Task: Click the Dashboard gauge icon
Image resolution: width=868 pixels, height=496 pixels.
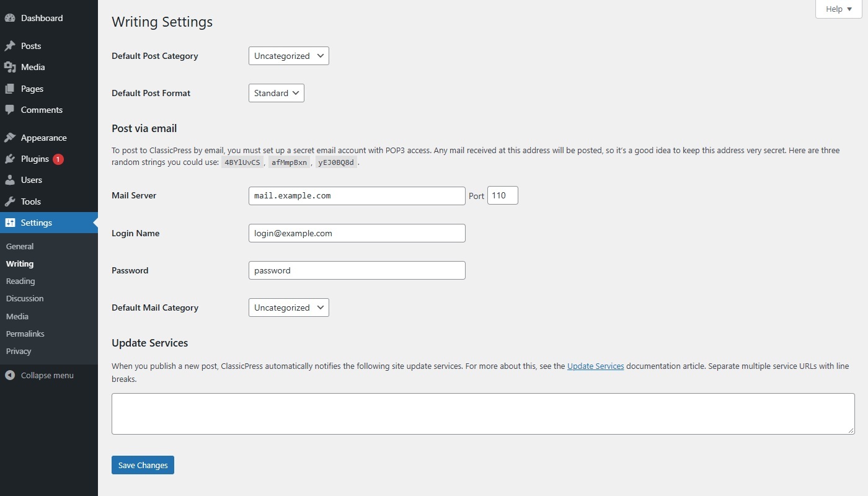Action: point(10,18)
